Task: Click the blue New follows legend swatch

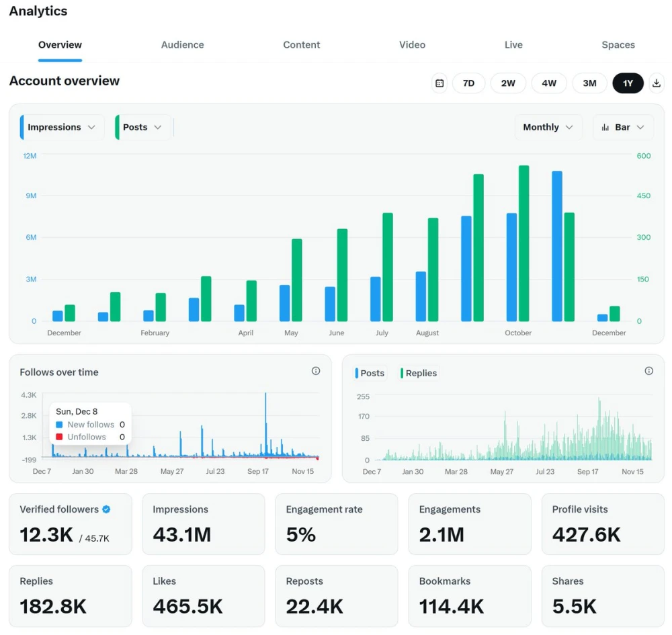Action: 59,425
